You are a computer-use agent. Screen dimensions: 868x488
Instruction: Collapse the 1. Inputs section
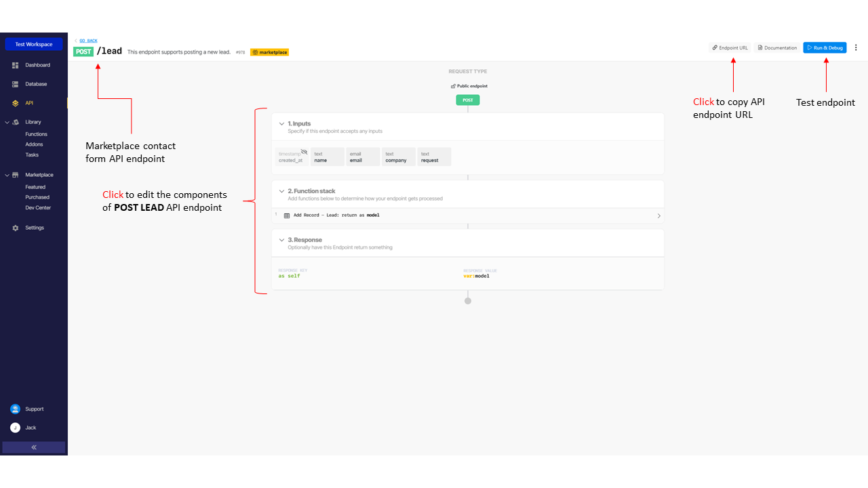[x=281, y=124]
